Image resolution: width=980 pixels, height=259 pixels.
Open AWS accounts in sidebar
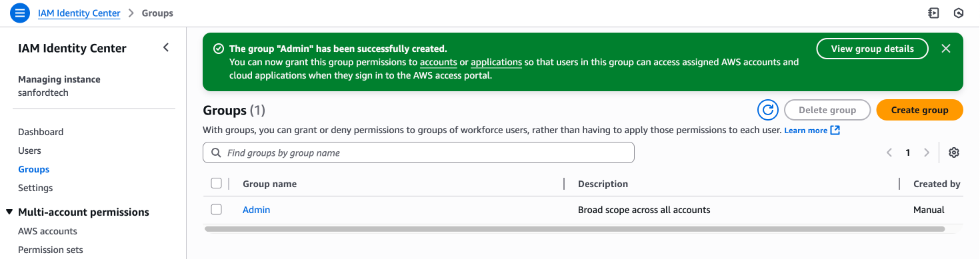47,231
